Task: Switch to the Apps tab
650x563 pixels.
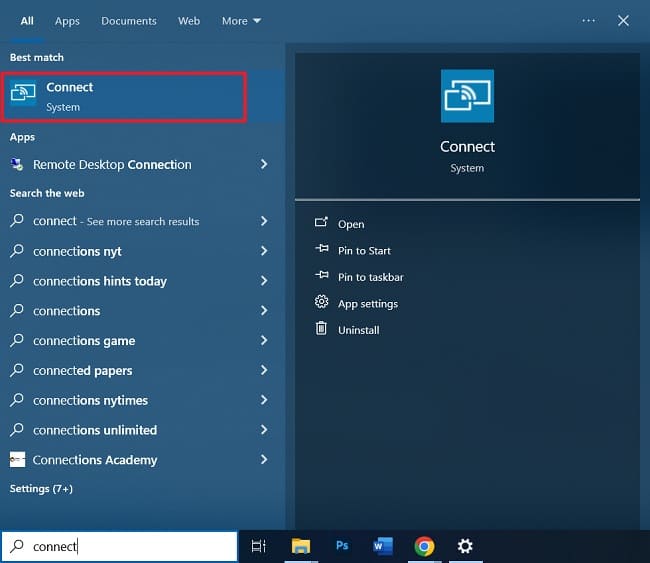Action: click(67, 21)
